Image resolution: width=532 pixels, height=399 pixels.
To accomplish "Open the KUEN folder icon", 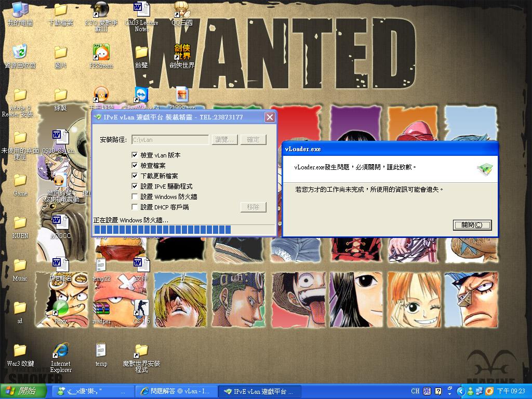I will (x=20, y=228).
